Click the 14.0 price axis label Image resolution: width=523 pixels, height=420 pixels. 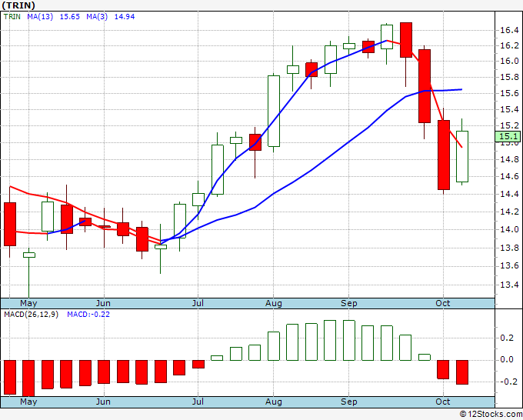tap(509, 229)
